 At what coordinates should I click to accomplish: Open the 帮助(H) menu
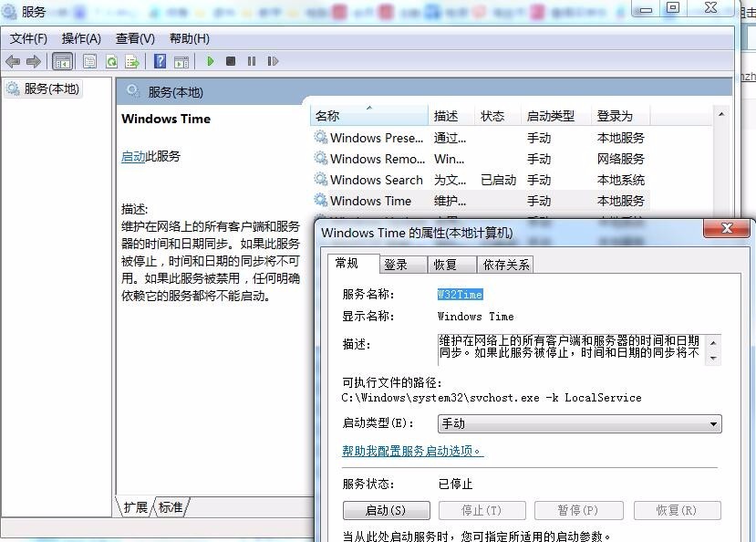click(x=190, y=38)
